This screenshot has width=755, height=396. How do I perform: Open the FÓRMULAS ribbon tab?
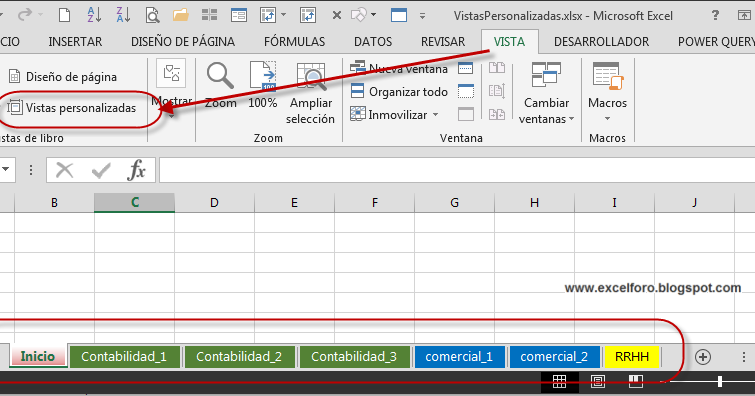pos(294,41)
